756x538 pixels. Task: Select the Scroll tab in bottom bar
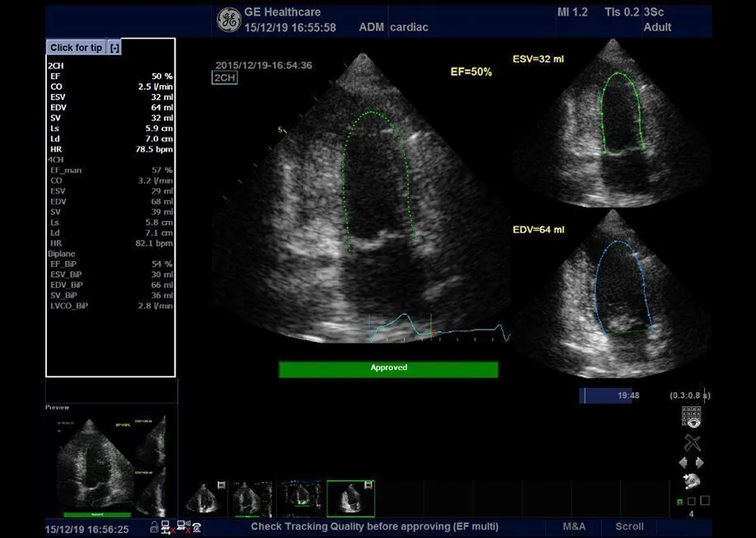[630, 526]
